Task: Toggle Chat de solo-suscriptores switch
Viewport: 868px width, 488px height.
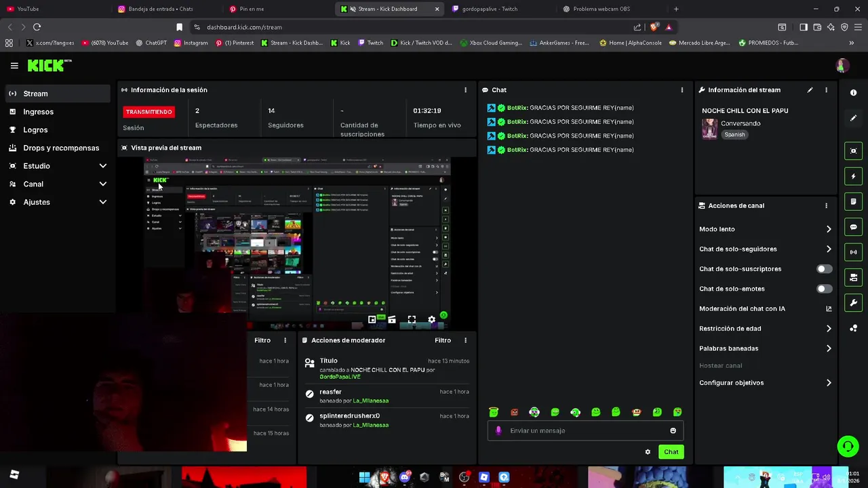Action: [824, 269]
